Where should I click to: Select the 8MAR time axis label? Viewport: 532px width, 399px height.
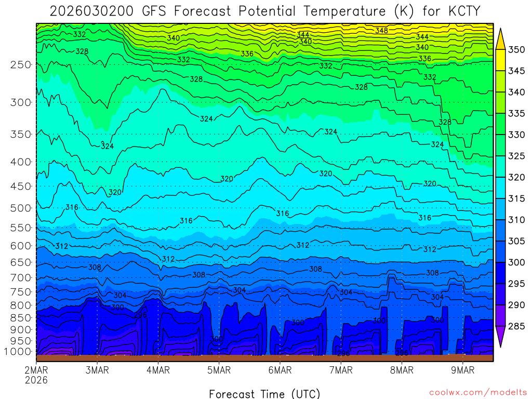coord(402,370)
